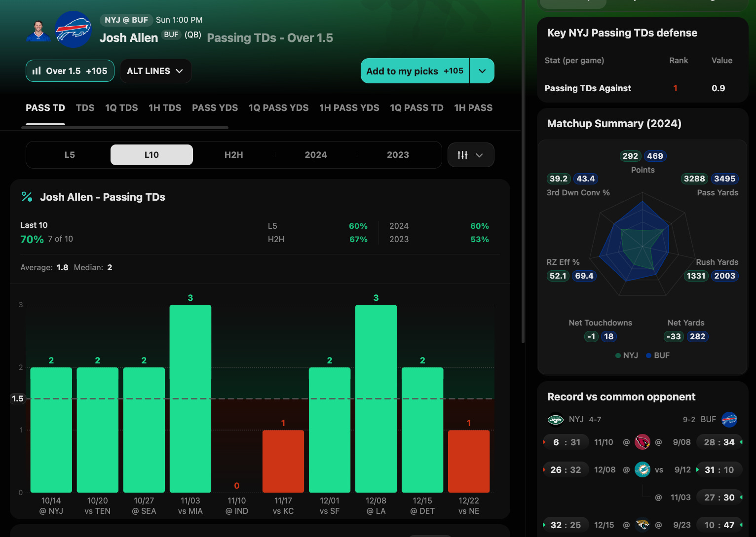Toggle the NYJ legend dot
Screen dimensions: 756x537
(618, 355)
